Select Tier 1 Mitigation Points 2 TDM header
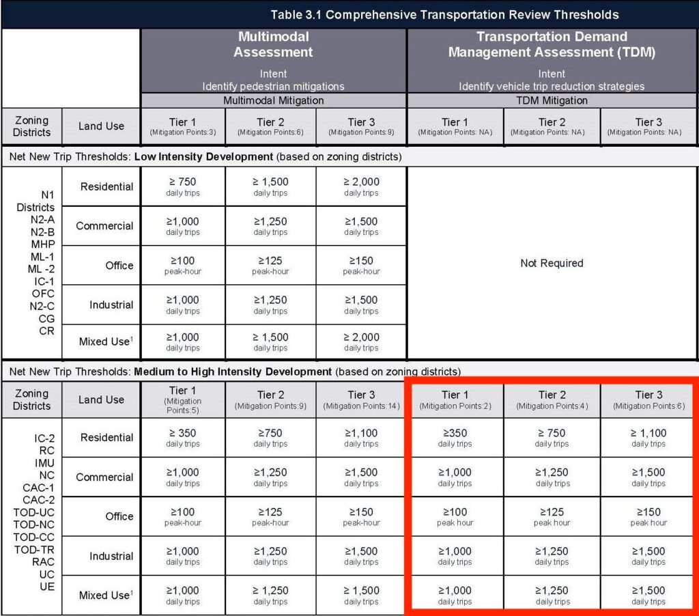 455,402
